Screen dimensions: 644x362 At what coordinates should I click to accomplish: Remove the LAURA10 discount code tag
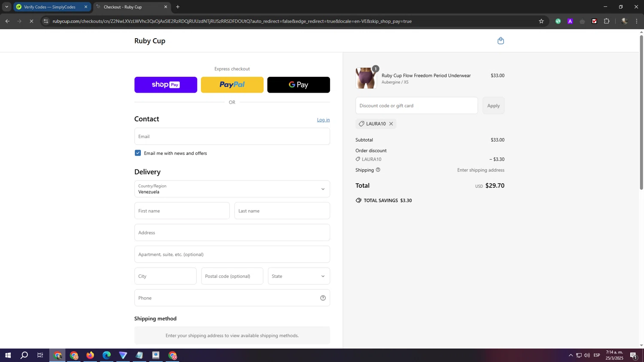pos(391,124)
